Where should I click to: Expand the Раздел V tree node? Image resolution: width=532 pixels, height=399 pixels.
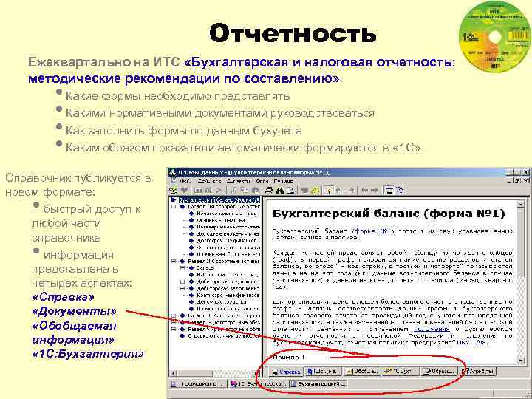coord(174,329)
